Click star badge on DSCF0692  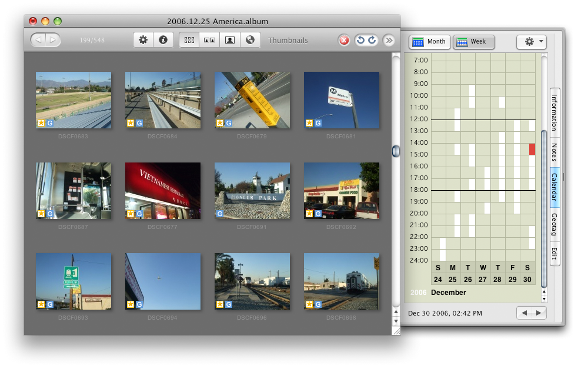point(309,214)
